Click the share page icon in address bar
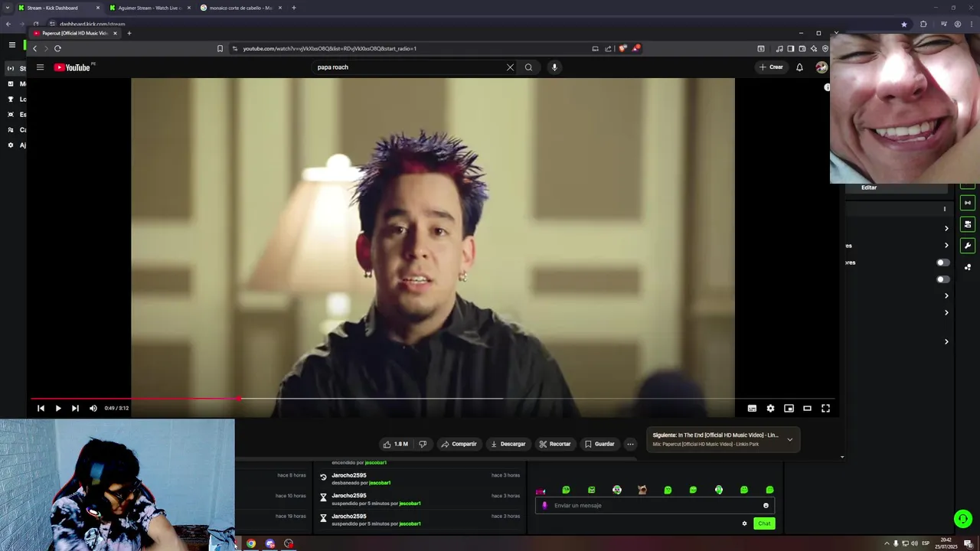Image resolution: width=980 pixels, height=551 pixels. (609, 48)
